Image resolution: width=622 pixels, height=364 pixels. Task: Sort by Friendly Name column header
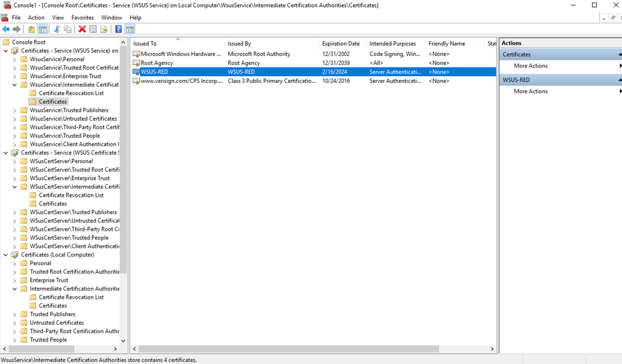[x=455, y=43]
